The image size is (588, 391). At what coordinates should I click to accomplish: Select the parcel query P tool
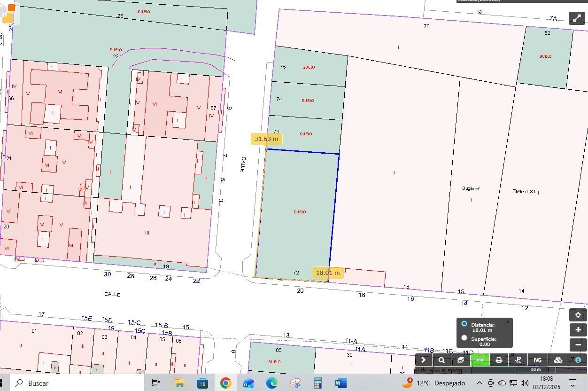[518, 360]
